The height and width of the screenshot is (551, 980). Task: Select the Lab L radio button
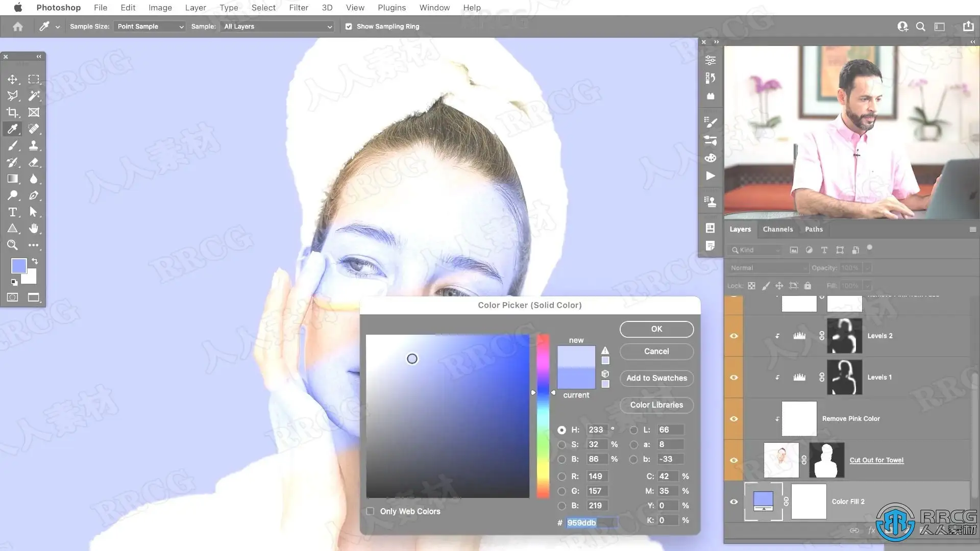click(x=634, y=430)
